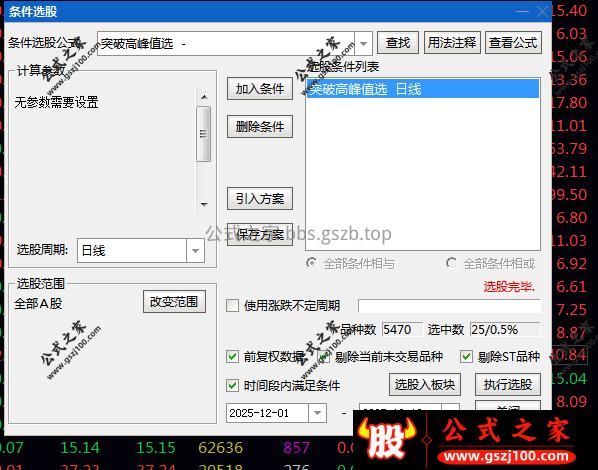Click the 查找 search button
The width and height of the screenshot is (598, 470).
click(398, 42)
